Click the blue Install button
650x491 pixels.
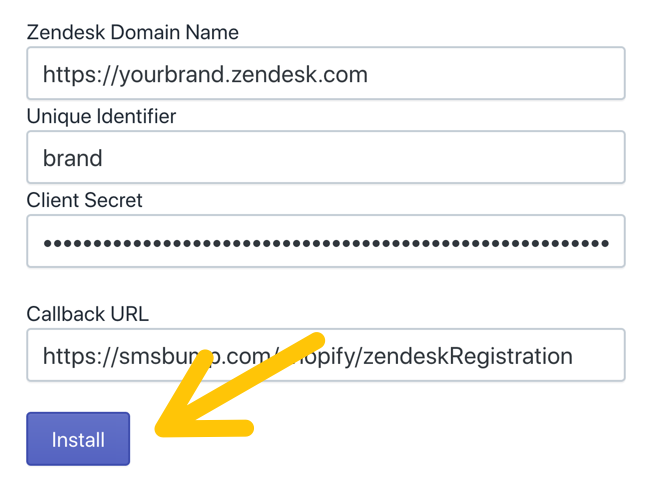78,439
